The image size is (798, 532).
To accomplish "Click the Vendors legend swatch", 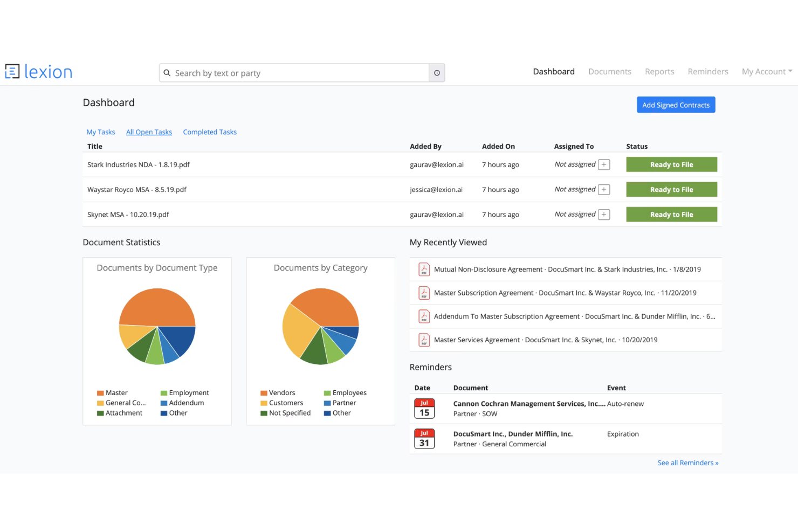I will pyautogui.click(x=264, y=393).
